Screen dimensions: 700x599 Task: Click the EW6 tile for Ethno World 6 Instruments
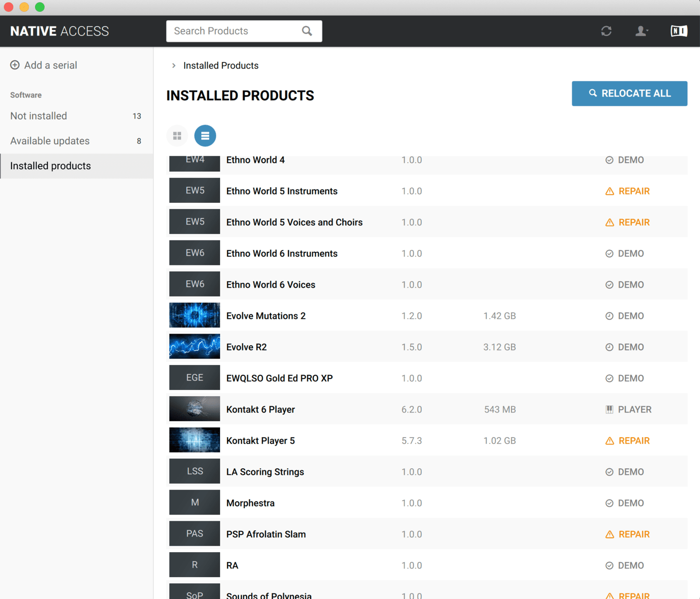coord(195,253)
